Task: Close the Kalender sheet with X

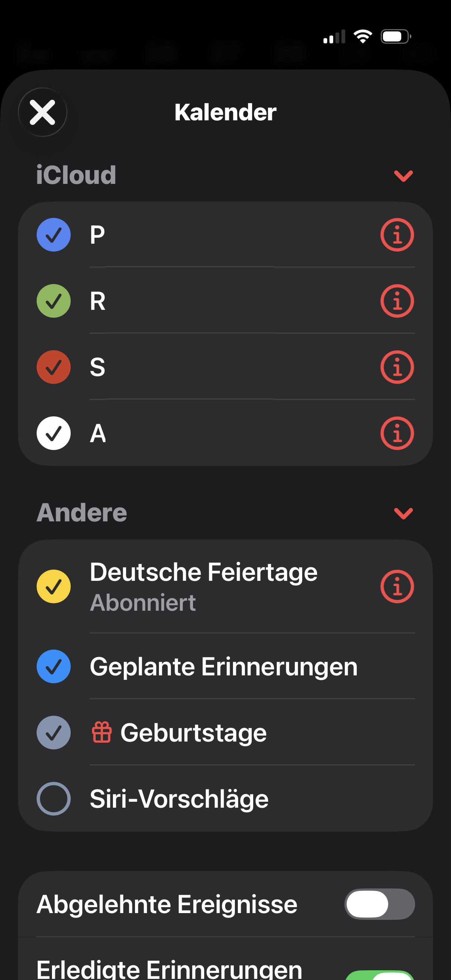Action: point(43,112)
